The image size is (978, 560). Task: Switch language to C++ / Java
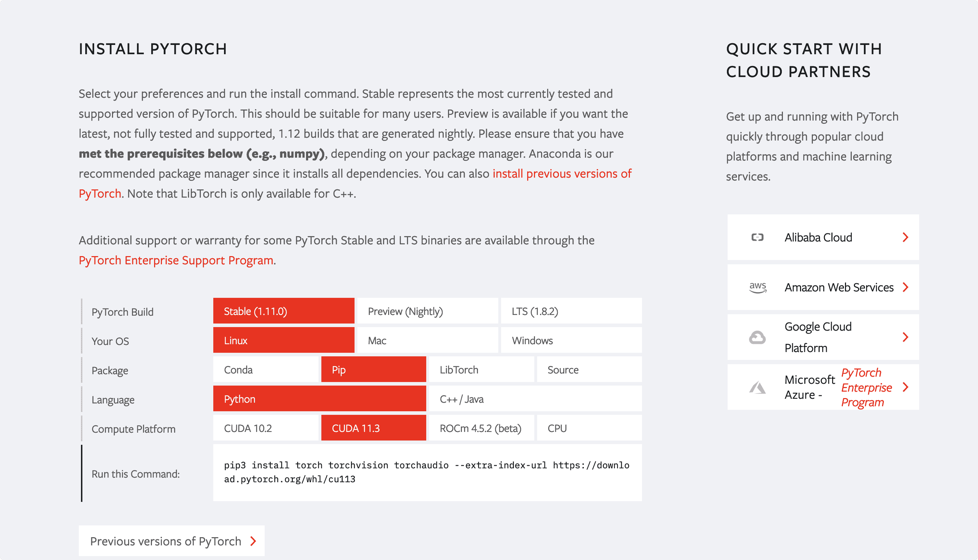[x=535, y=399]
